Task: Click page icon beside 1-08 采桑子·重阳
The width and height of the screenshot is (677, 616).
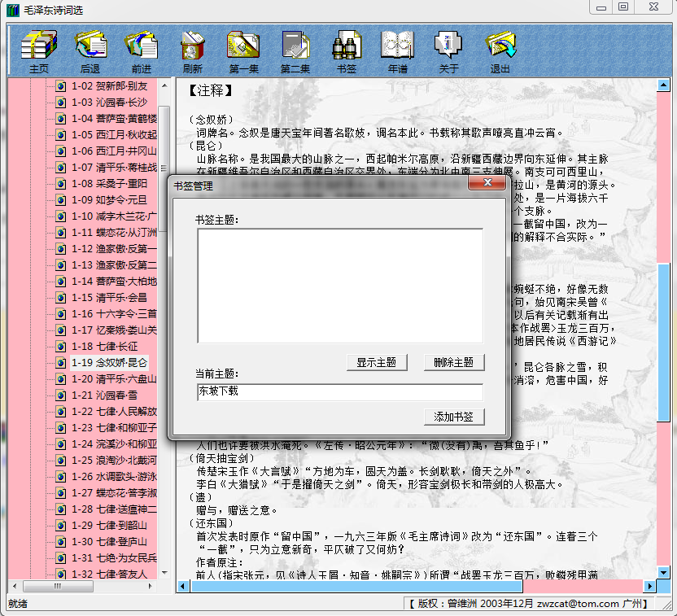Action: pos(60,183)
